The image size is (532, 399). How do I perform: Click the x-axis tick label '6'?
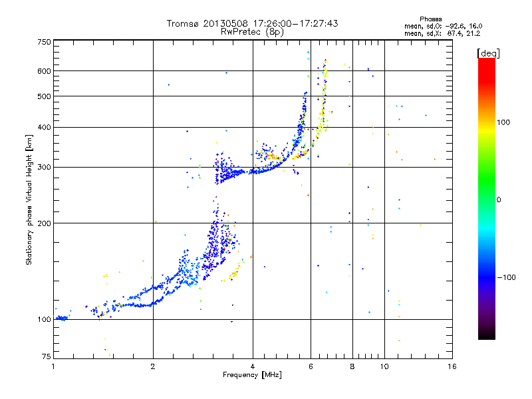311,366
